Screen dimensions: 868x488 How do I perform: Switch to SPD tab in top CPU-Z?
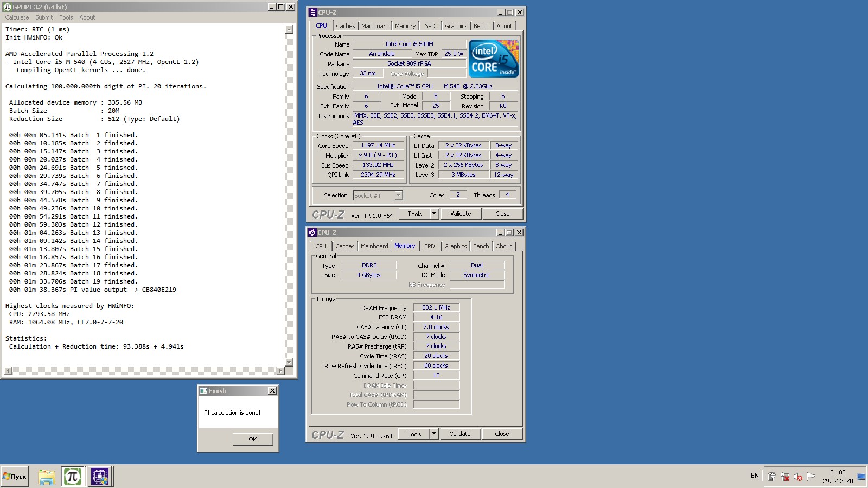click(430, 26)
